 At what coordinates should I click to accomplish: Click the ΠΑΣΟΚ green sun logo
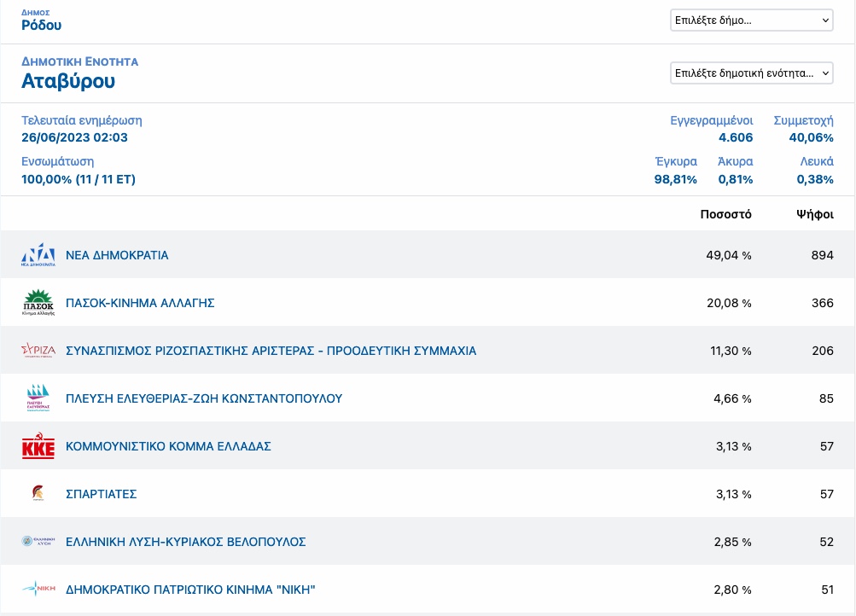pos(38,302)
